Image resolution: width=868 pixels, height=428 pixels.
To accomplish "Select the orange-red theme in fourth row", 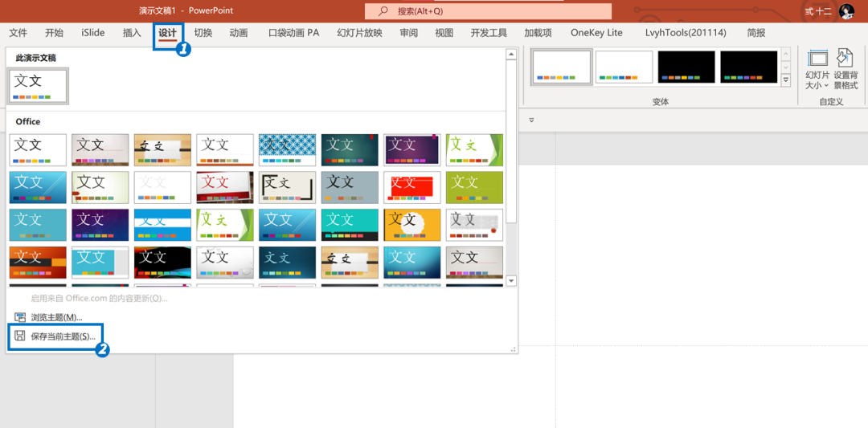I will pos(39,263).
